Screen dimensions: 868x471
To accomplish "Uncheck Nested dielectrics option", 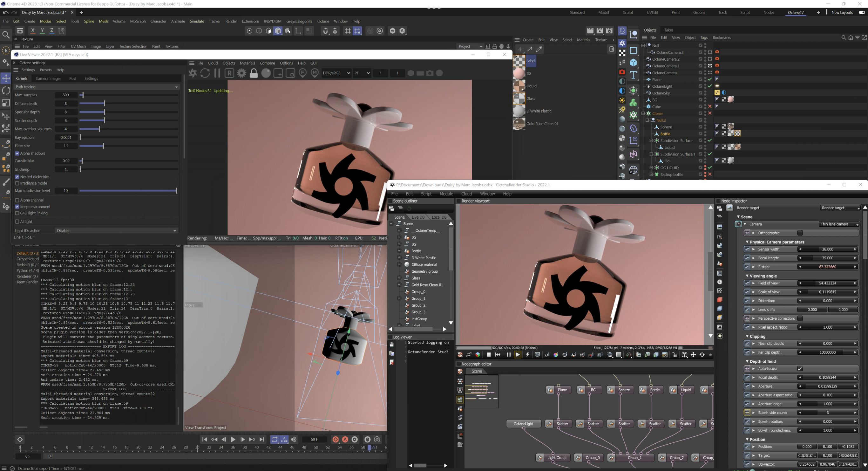I will click(x=17, y=177).
